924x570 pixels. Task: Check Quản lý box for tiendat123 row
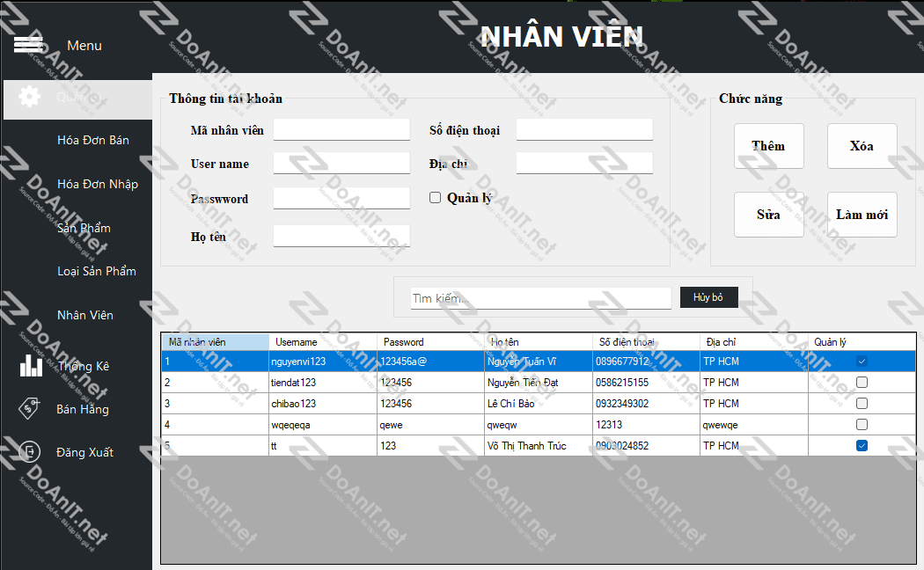(862, 383)
